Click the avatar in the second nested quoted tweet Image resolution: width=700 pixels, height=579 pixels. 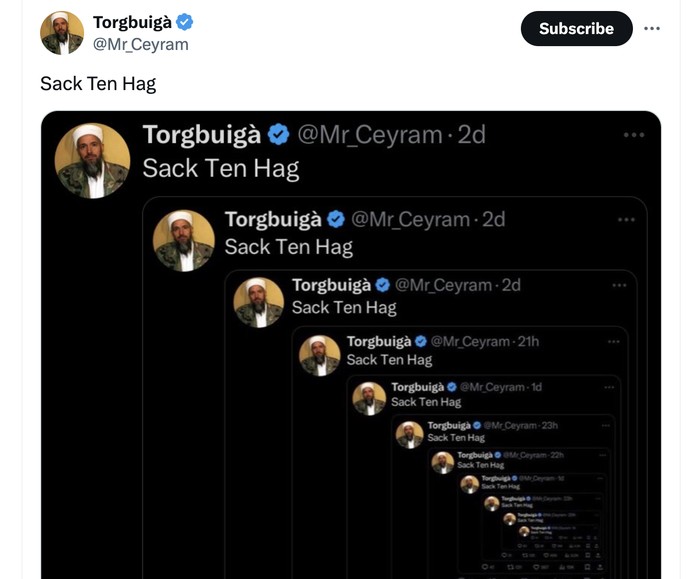click(184, 241)
